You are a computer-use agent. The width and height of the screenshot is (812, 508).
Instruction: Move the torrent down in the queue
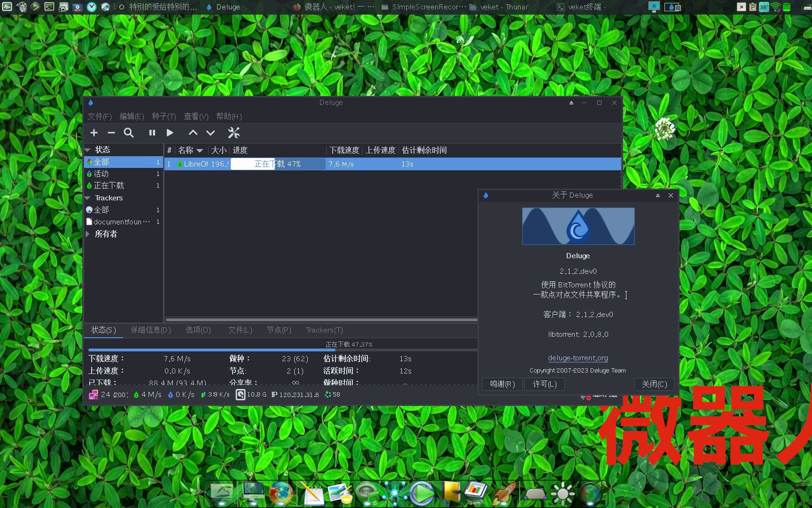pos(211,133)
